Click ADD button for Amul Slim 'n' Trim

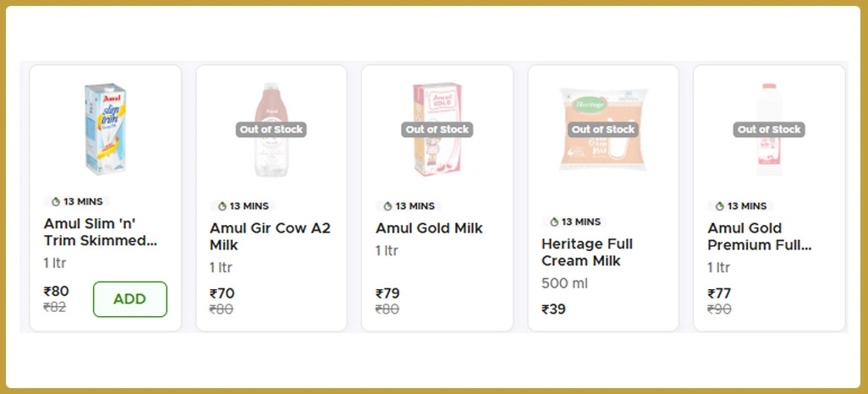[129, 299]
